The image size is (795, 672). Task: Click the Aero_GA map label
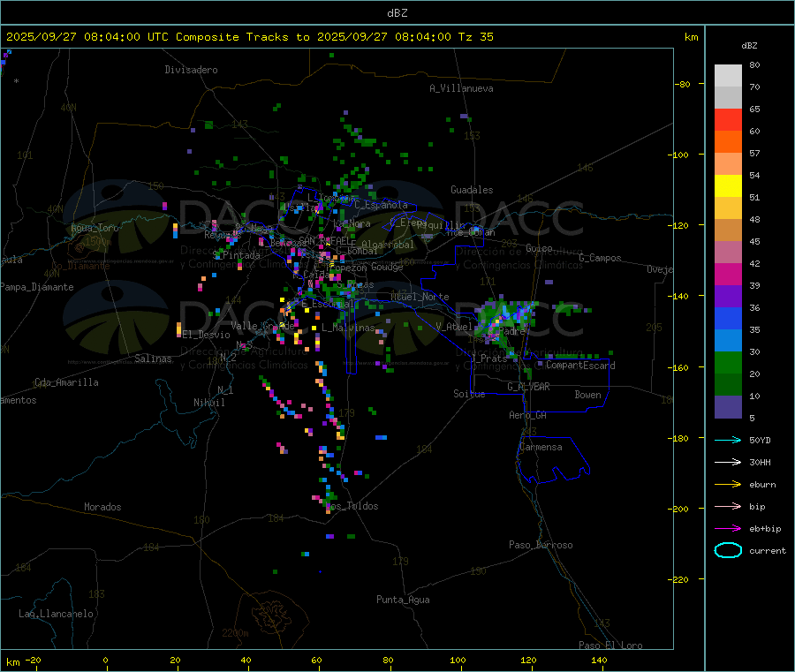coord(528,415)
